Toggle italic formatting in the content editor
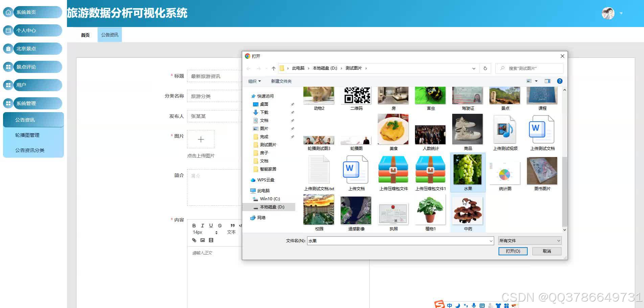 [202, 226]
